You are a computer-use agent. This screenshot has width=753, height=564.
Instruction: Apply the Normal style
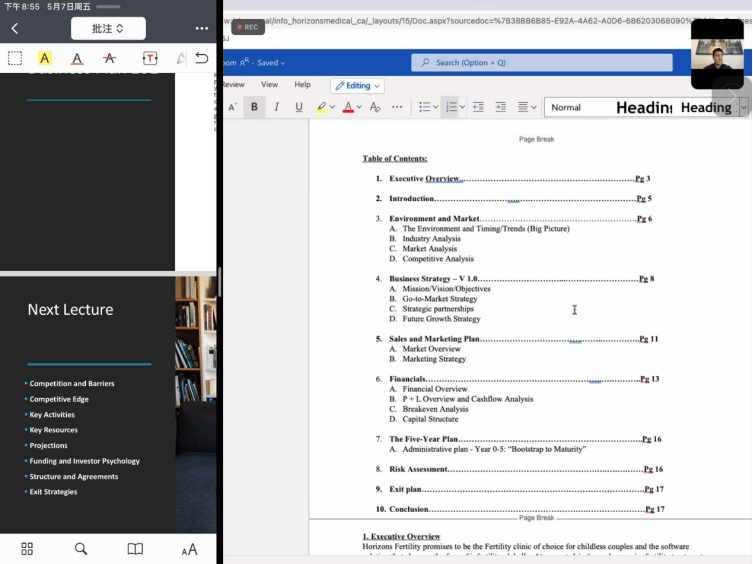coord(575,107)
